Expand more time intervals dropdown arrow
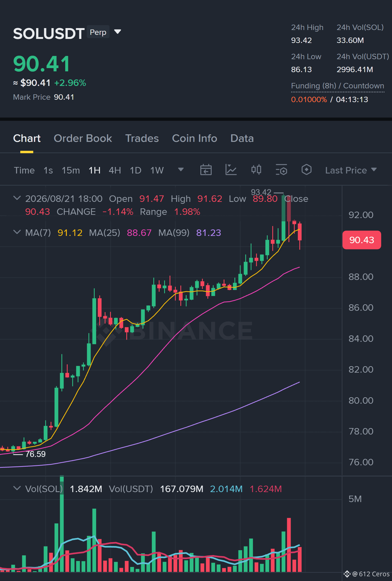 tap(181, 170)
